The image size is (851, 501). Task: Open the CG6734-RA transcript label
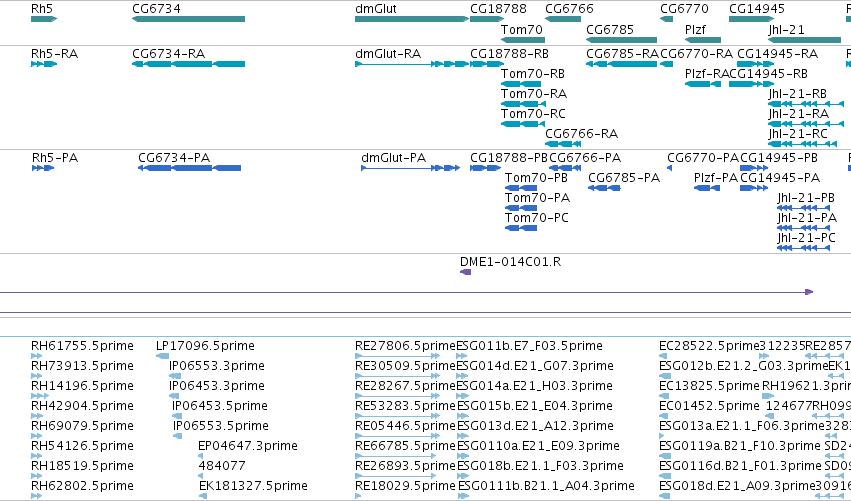click(168, 54)
